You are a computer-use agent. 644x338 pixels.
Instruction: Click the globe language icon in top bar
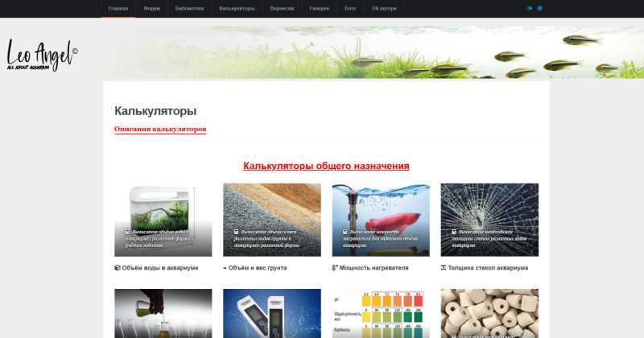pos(539,8)
